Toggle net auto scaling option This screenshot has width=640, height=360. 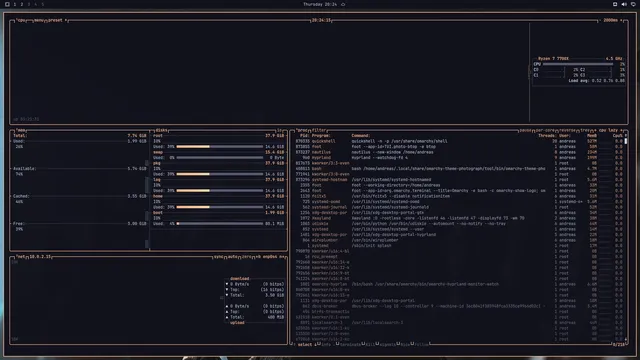click(x=232, y=257)
